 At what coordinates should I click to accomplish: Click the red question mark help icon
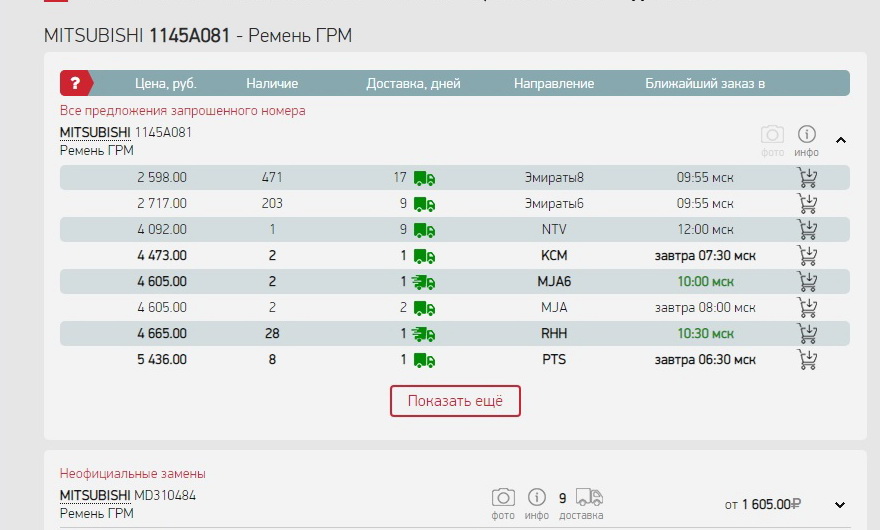(x=75, y=83)
